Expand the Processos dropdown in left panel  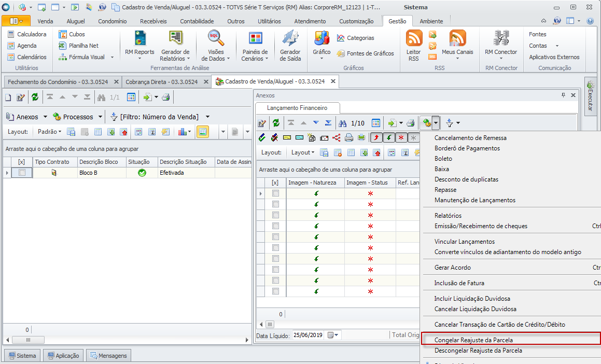click(100, 117)
